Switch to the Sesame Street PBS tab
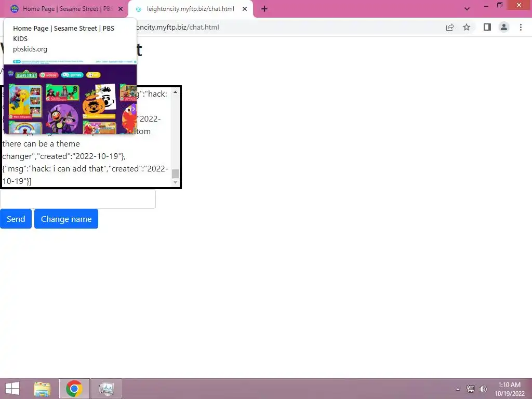The image size is (532, 399). click(64, 9)
